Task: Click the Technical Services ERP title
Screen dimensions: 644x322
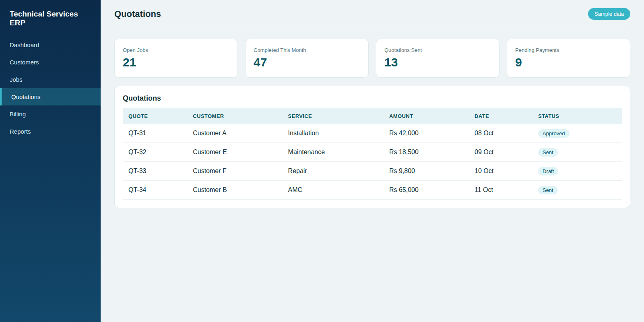Action: [x=44, y=19]
